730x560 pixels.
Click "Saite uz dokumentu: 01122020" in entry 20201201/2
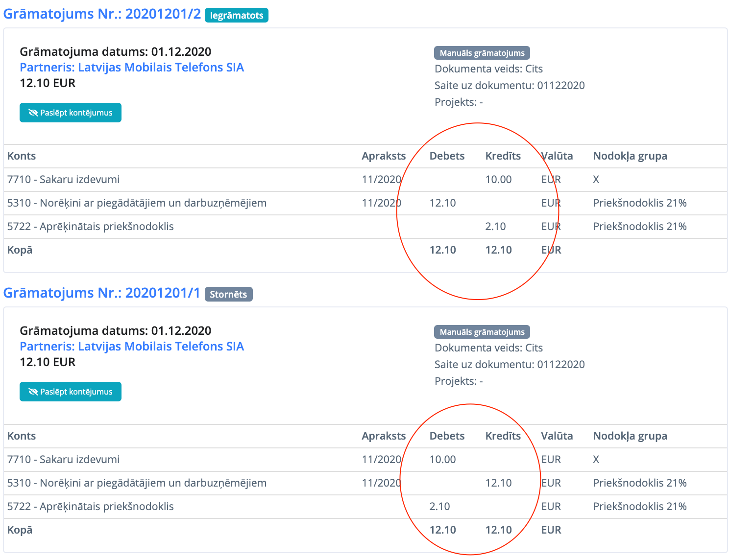coord(510,86)
